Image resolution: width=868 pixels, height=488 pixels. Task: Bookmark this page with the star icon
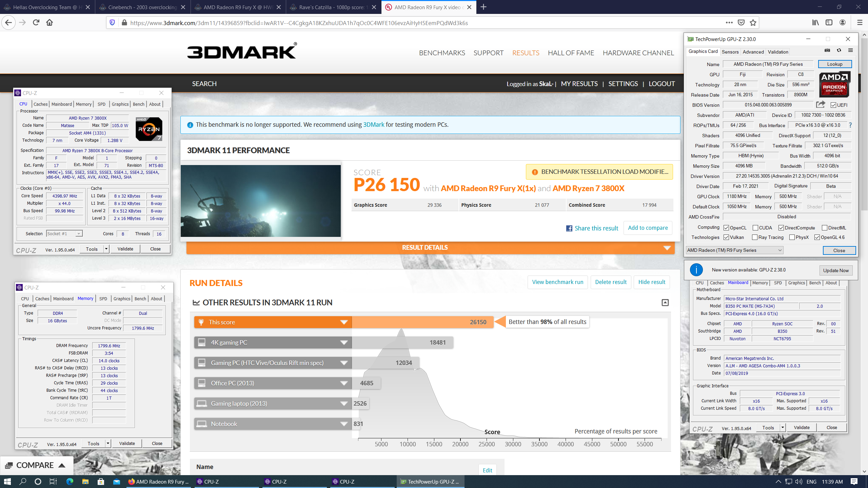coord(753,23)
